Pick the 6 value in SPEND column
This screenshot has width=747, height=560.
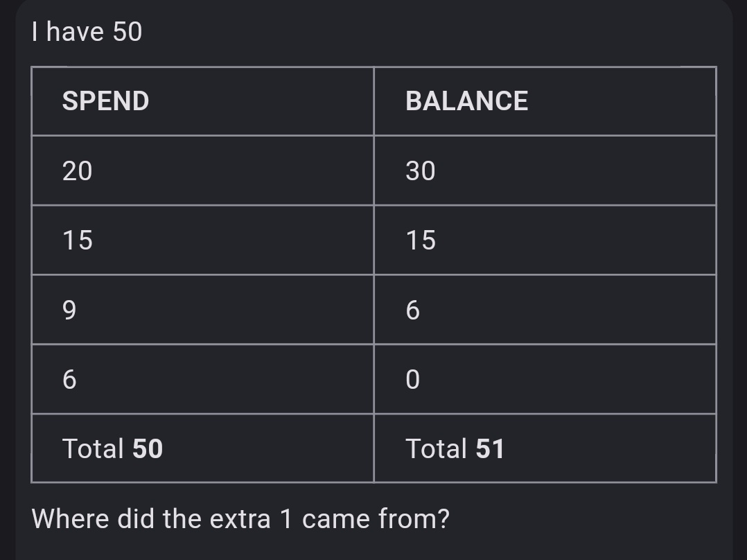(x=69, y=379)
